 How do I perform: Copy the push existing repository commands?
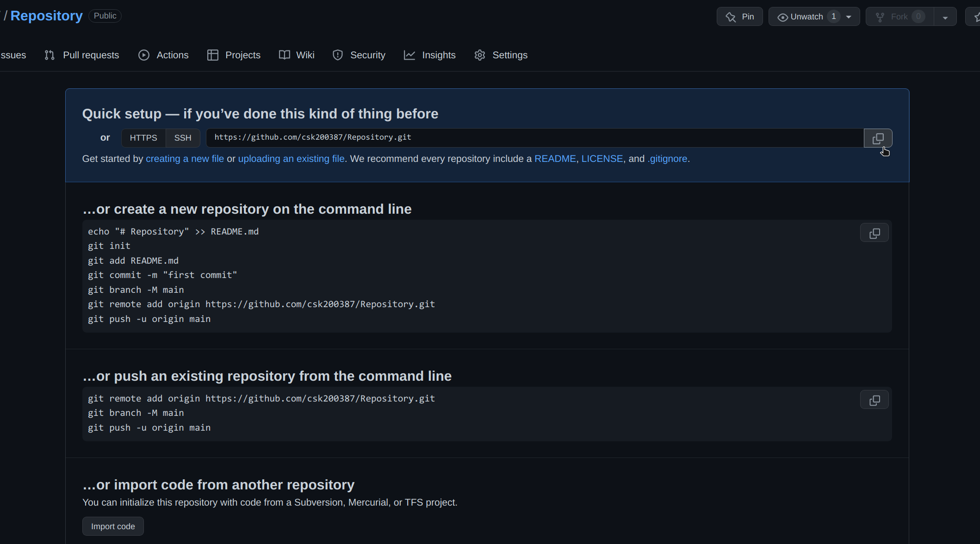(x=874, y=400)
